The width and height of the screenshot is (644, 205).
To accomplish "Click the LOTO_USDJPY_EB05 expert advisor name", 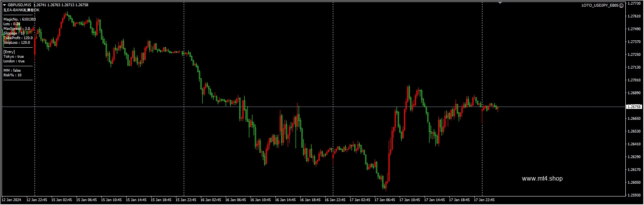I will click(600, 5).
